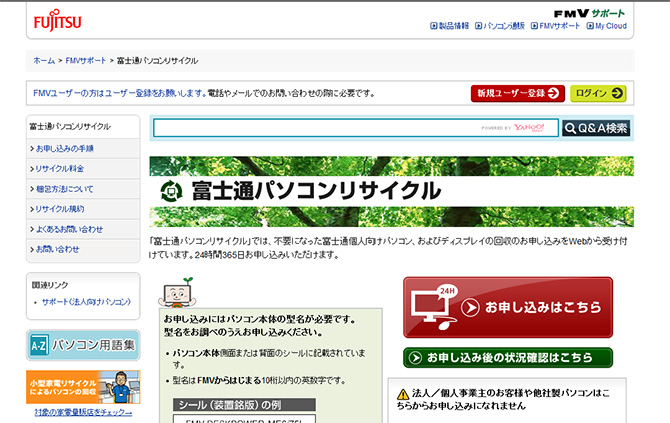Click the FMVサポート breadcrumb link
The height and width of the screenshot is (423, 670).
[x=86, y=61]
